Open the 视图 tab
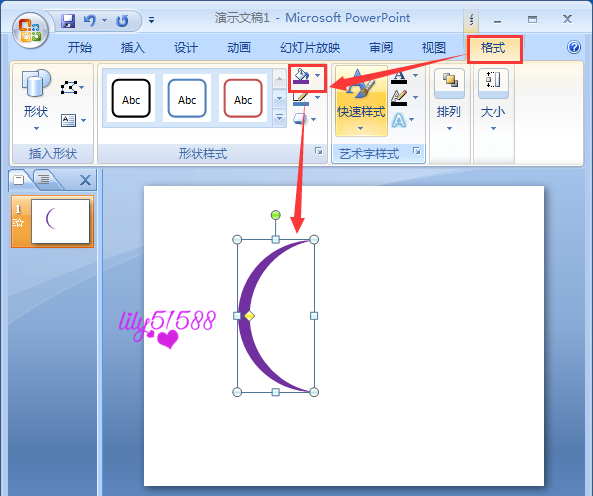The width and height of the screenshot is (593, 496). [433, 48]
